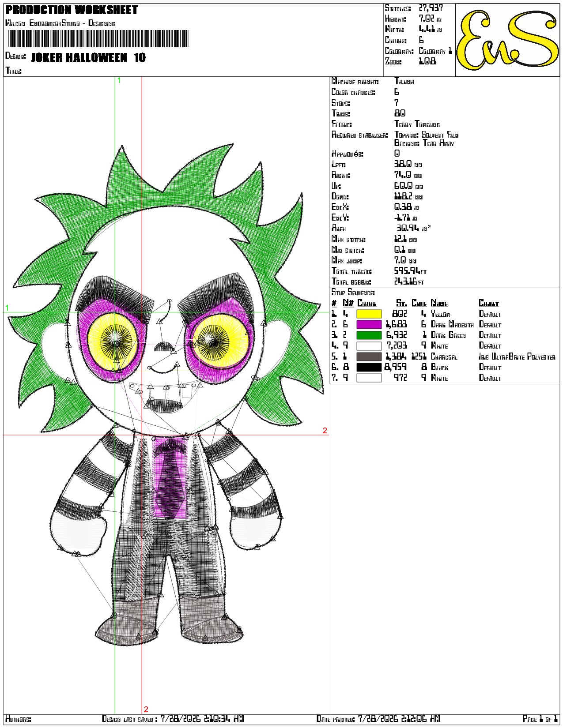Click the EndX value 0.38 in

(x=407, y=207)
